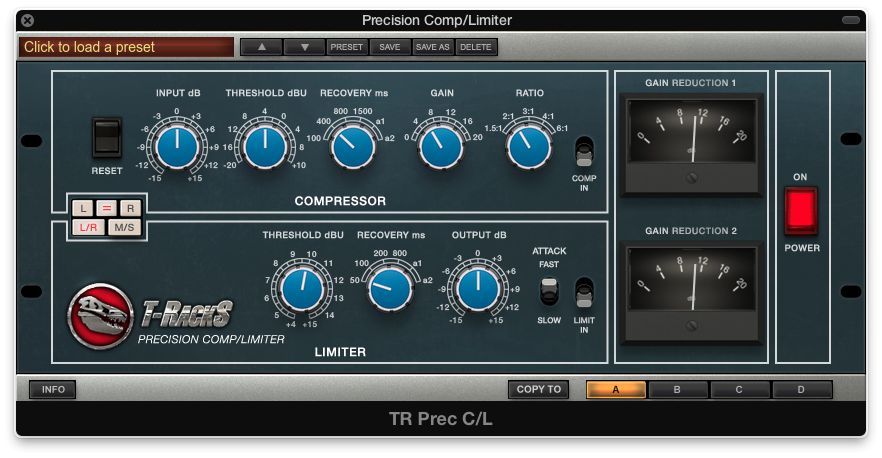Click the limiter THRESHOLD dBU knob

302,289
